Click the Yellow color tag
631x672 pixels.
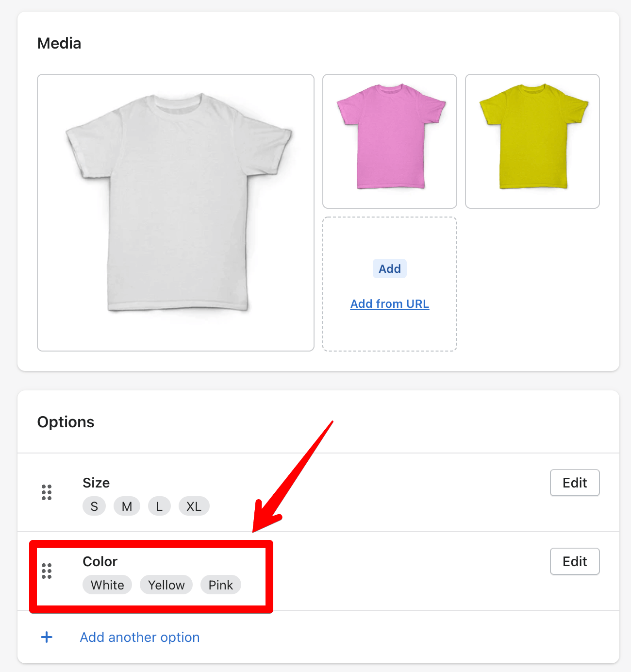[x=166, y=585]
